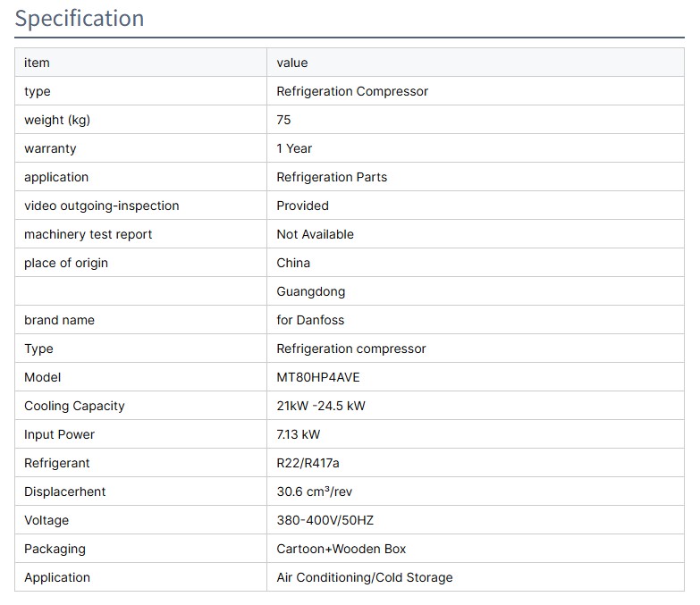Screen dimensions: 700x605
Task: Click the 'for Danfoss' brand value
Action: coord(310,320)
